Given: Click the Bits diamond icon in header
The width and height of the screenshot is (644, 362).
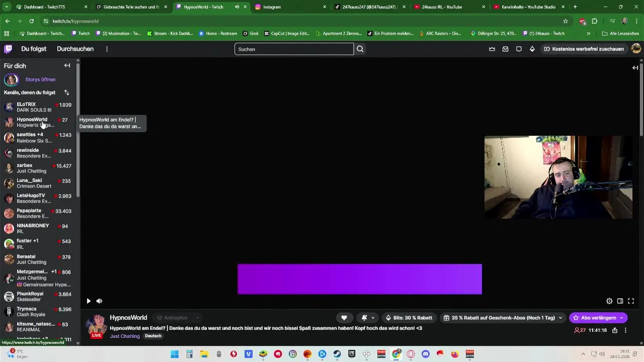Looking at the screenshot, I should pyautogui.click(x=532, y=49).
